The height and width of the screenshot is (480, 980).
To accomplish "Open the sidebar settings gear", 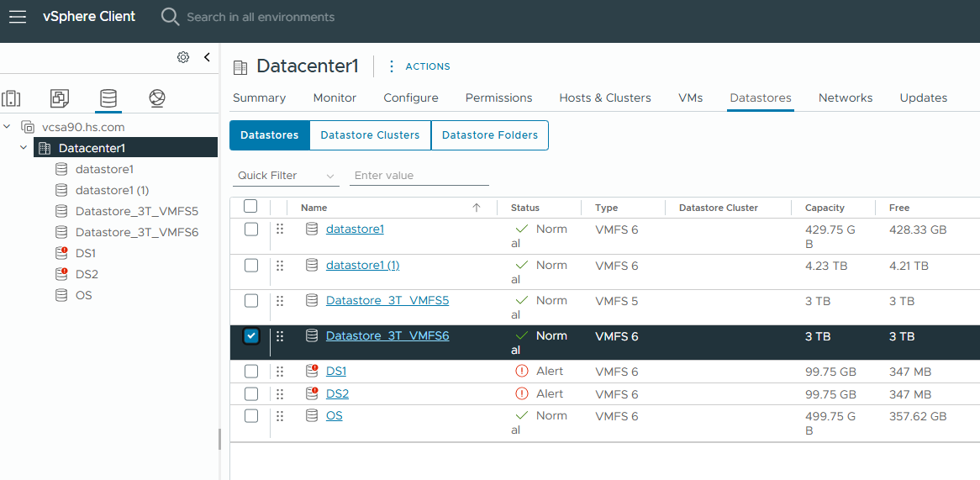I will pos(183,57).
